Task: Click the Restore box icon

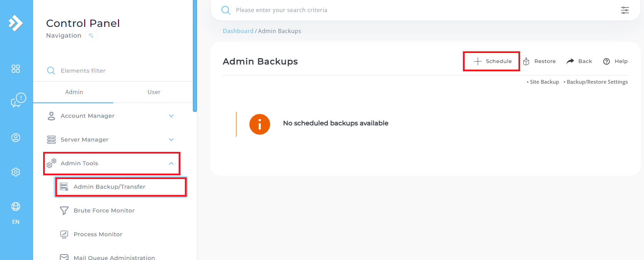Action: pos(526,61)
